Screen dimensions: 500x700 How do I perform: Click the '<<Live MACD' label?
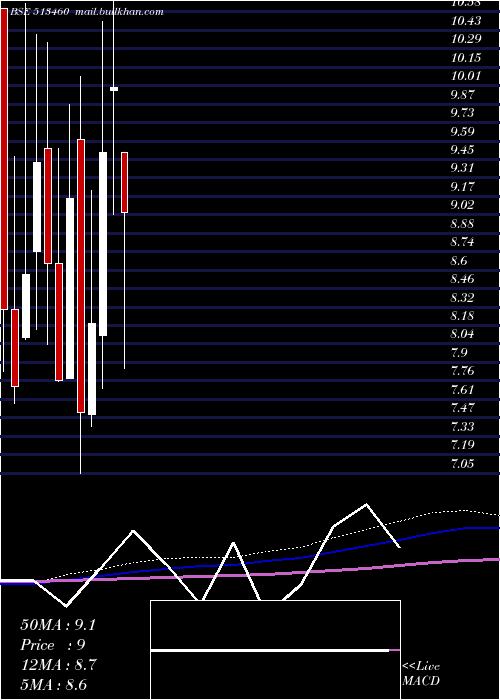(x=421, y=674)
